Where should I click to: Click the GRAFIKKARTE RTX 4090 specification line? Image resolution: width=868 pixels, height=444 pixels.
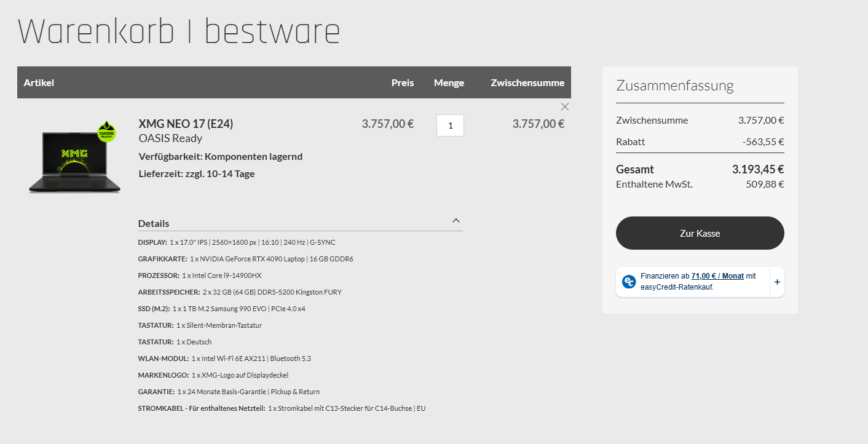(x=246, y=259)
